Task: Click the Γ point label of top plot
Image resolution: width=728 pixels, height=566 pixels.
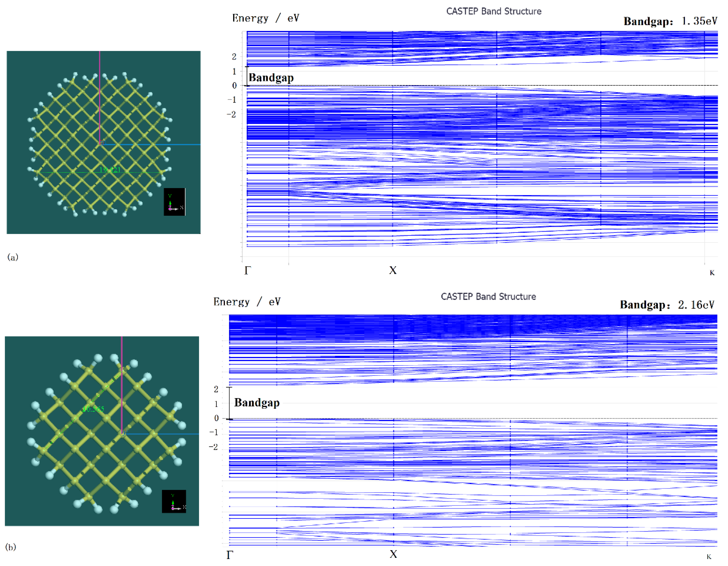Action: pyautogui.click(x=247, y=270)
